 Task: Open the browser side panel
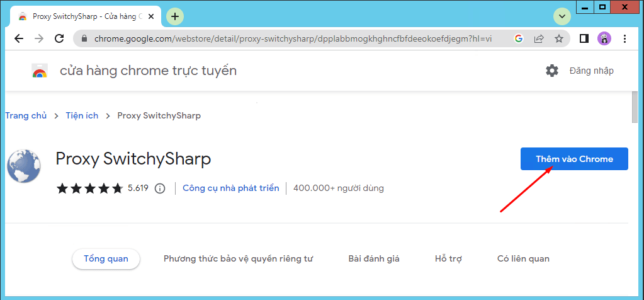coord(584,38)
